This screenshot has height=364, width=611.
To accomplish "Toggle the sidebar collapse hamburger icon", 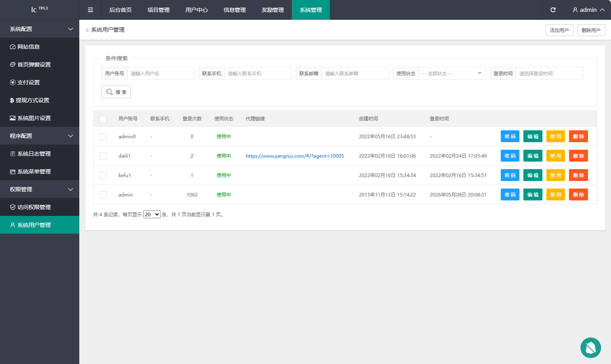I will pos(90,10).
